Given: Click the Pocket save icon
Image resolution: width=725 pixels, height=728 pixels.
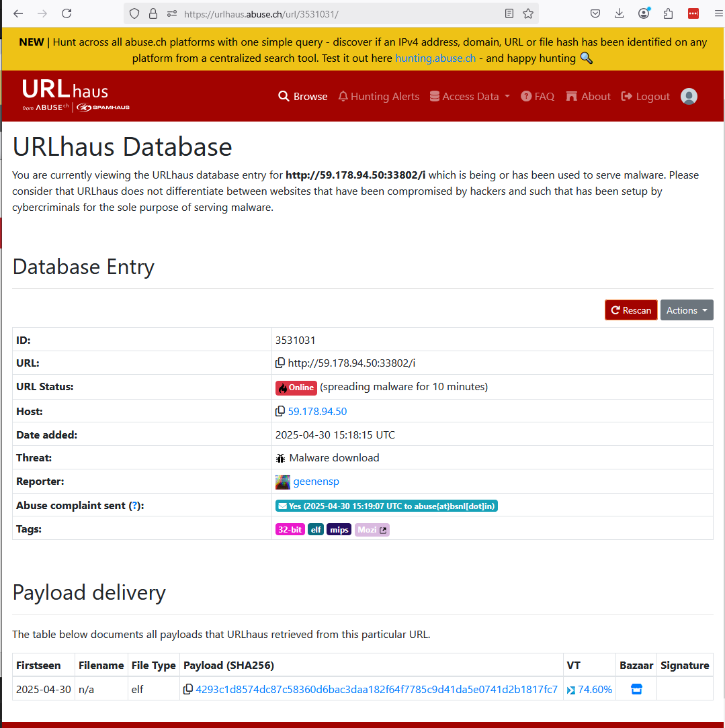Looking at the screenshot, I should (x=595, y=14).
